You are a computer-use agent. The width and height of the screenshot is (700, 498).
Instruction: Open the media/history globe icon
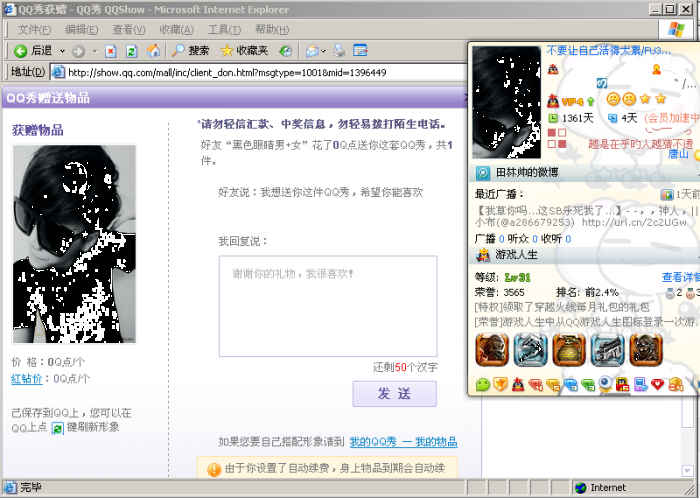click(285, 51)
